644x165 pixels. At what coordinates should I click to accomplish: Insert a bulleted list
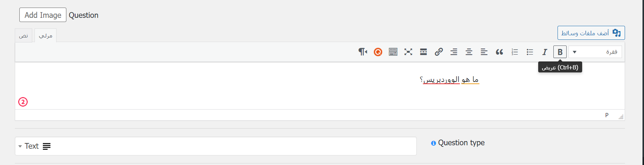click(x=530, y=52)
